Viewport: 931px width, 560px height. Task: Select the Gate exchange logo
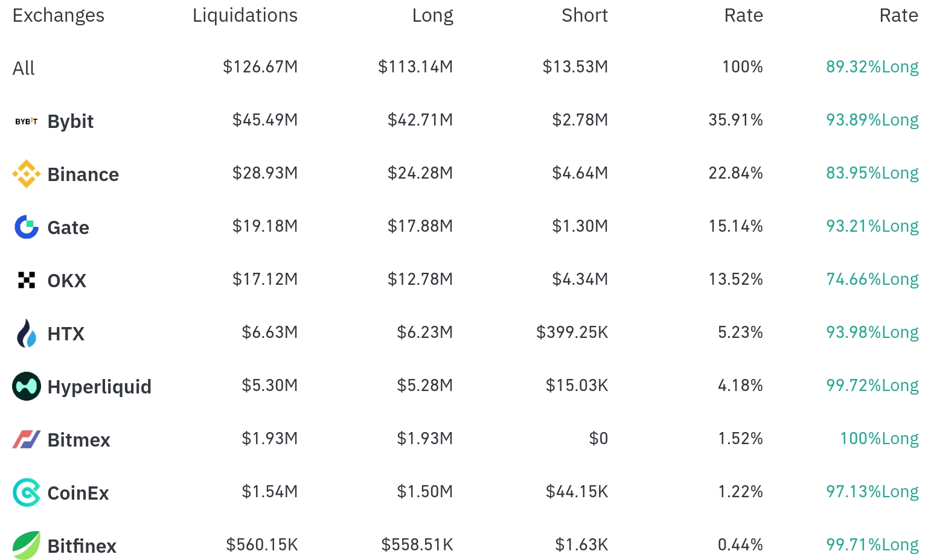pyautogui.click(x=27, y=227)
